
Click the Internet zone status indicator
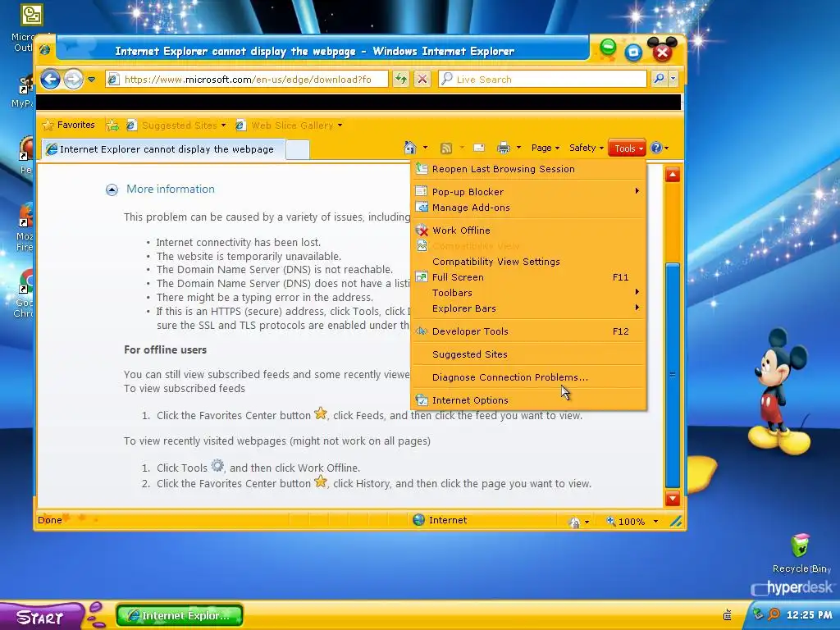(440, 519)
